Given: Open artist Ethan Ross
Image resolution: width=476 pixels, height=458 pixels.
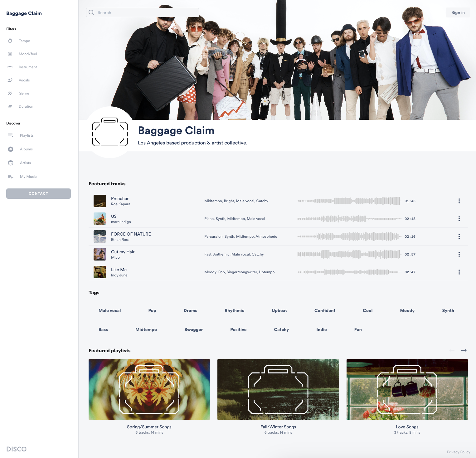Looking at the screenshot, I should [120, 240].
